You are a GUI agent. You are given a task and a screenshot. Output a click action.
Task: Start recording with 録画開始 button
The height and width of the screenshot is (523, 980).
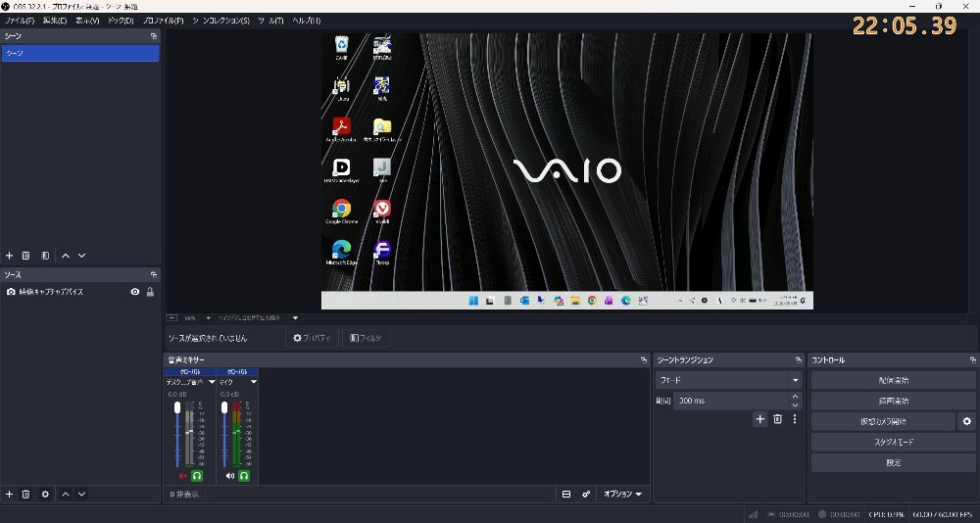click(893, 401)
